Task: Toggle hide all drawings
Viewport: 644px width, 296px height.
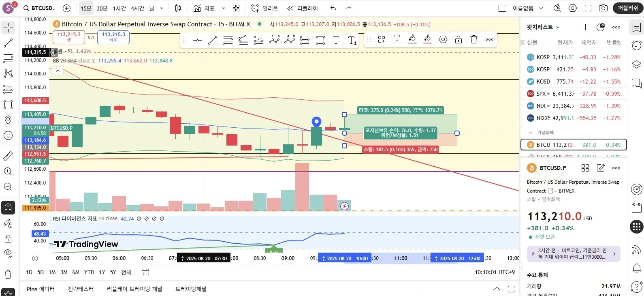Action: pos(8,254)
